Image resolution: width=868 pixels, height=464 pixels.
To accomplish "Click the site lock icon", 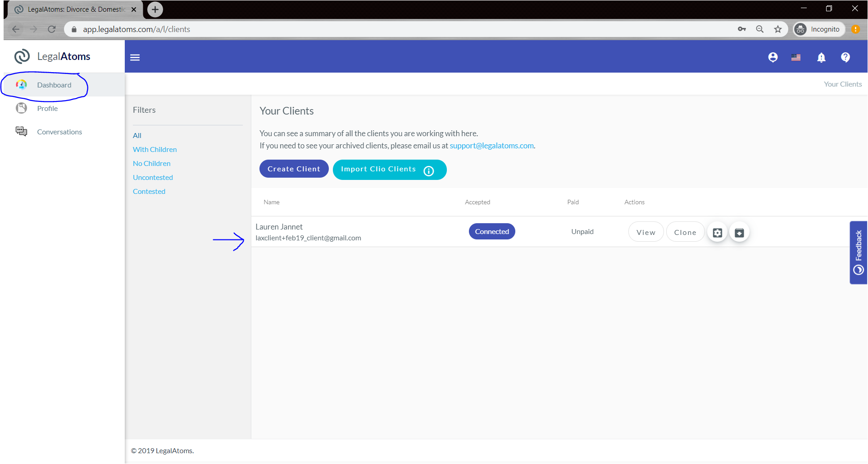I will pyautogui.click(x=74, y=29).
